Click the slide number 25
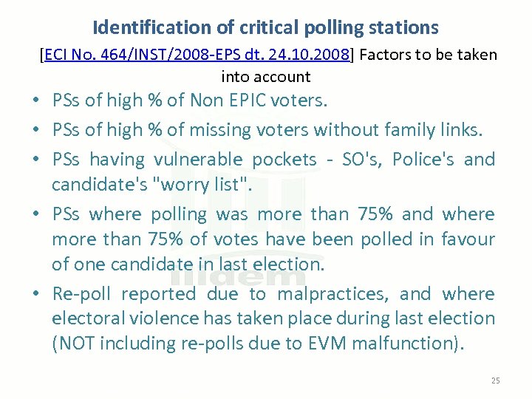This screenshot has height=399, width=532. (495, 381)
